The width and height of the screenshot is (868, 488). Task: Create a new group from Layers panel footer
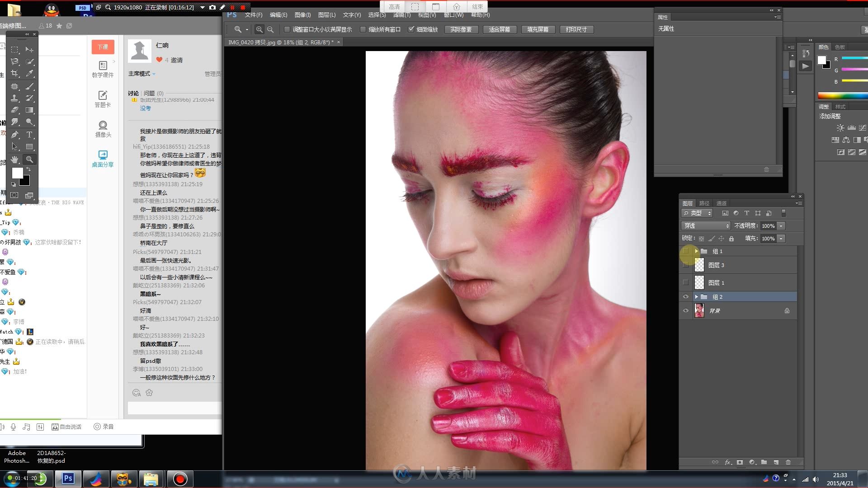(x=764, y=462)
